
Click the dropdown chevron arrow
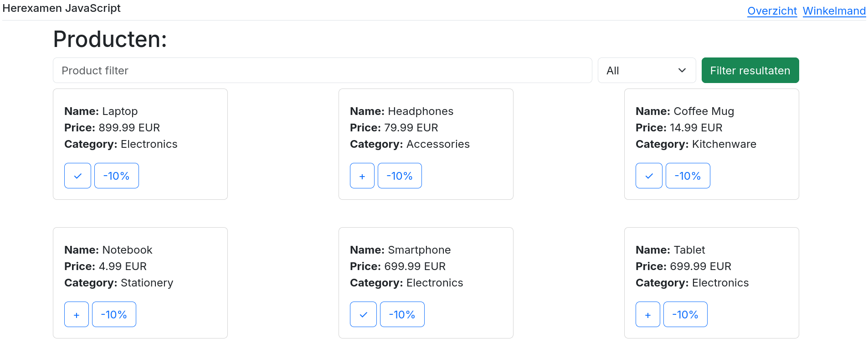tap(682, 70)
